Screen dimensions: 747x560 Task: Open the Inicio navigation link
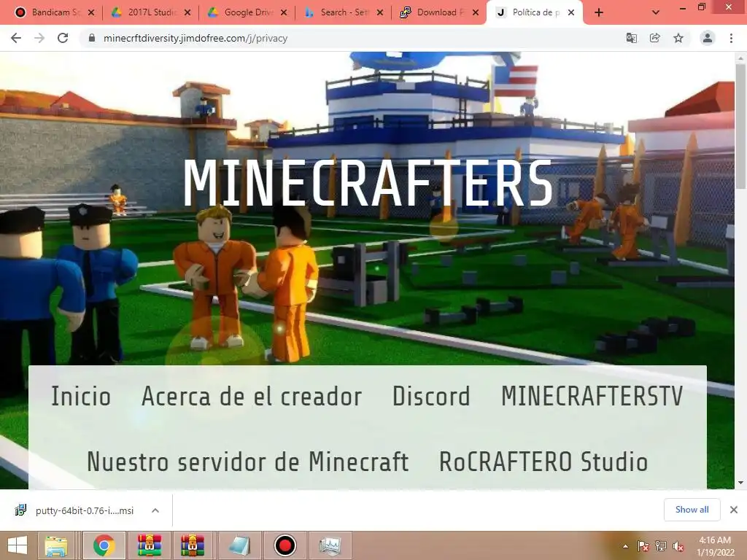pyautogui.click(x=81, y=396)
